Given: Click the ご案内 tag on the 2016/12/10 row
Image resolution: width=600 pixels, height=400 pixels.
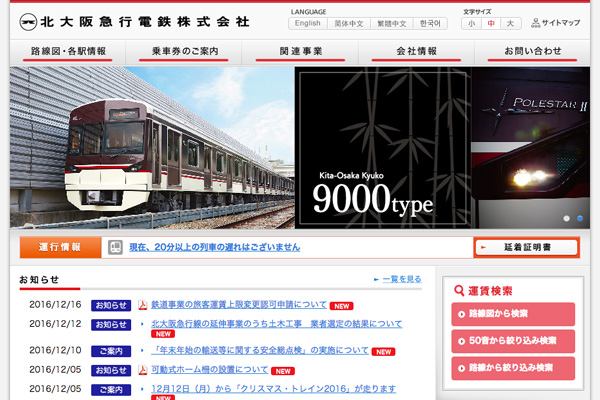Looking at the screenshot, I should (111, 351).
